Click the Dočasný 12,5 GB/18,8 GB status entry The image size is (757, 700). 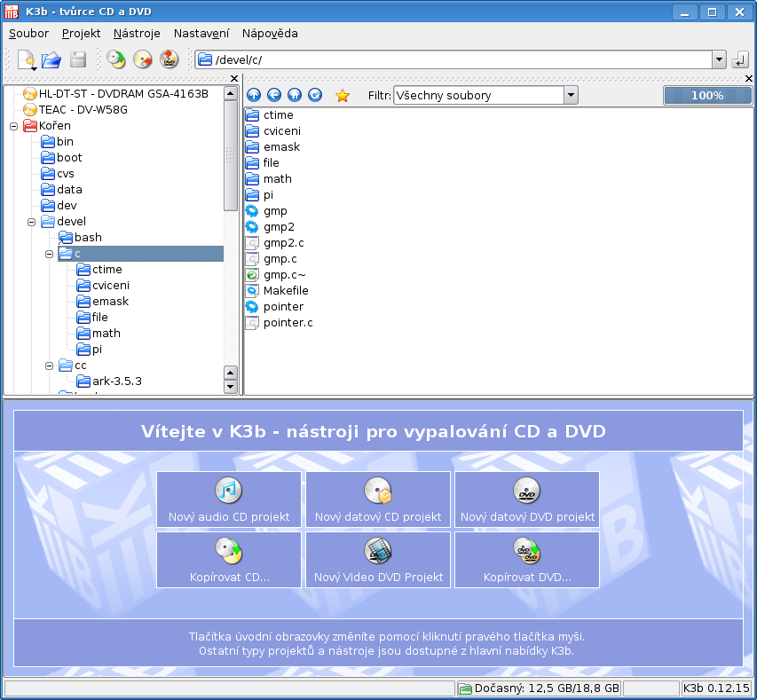539,688
